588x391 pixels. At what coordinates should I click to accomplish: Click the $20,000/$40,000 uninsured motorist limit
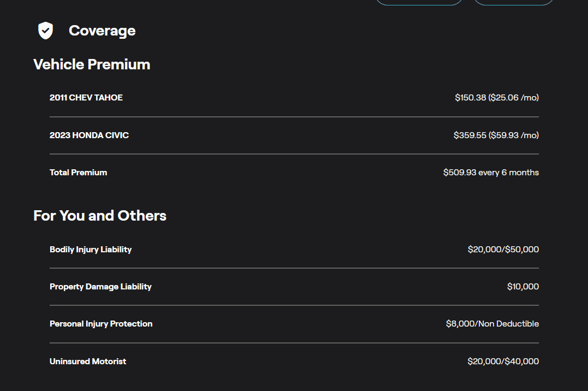[503, 362]
